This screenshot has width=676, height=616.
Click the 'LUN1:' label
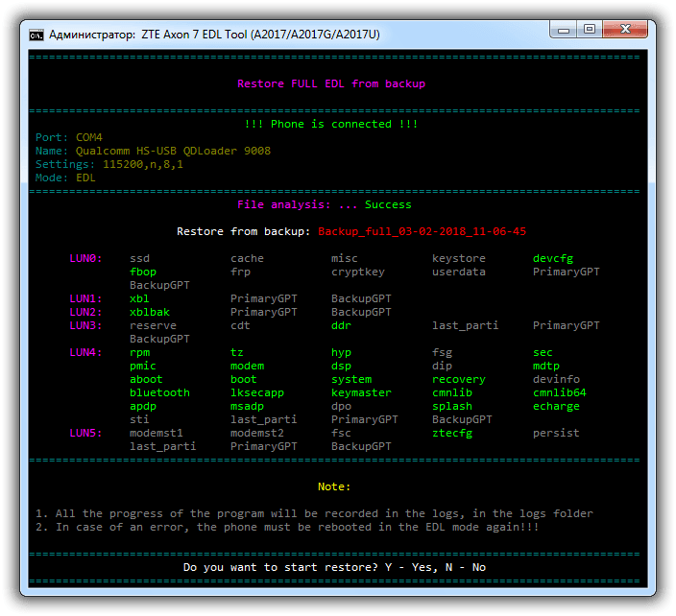pyautogui.click(x=85, y=298)
